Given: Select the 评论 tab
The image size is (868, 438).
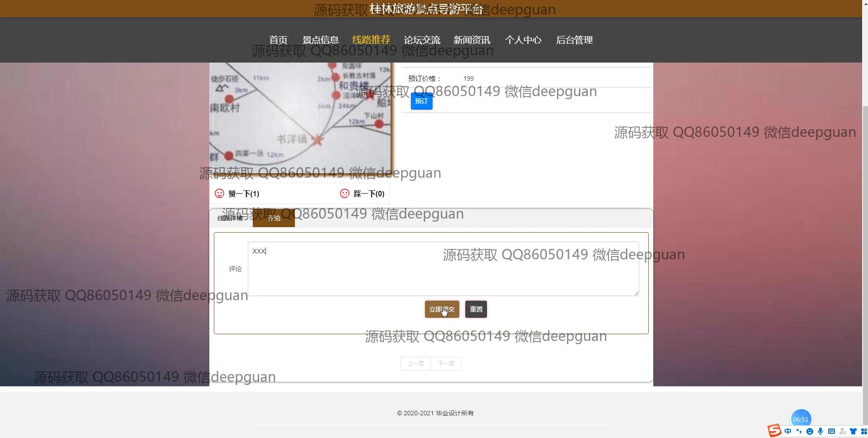Looking at the screenshot, I should [274, 218].
